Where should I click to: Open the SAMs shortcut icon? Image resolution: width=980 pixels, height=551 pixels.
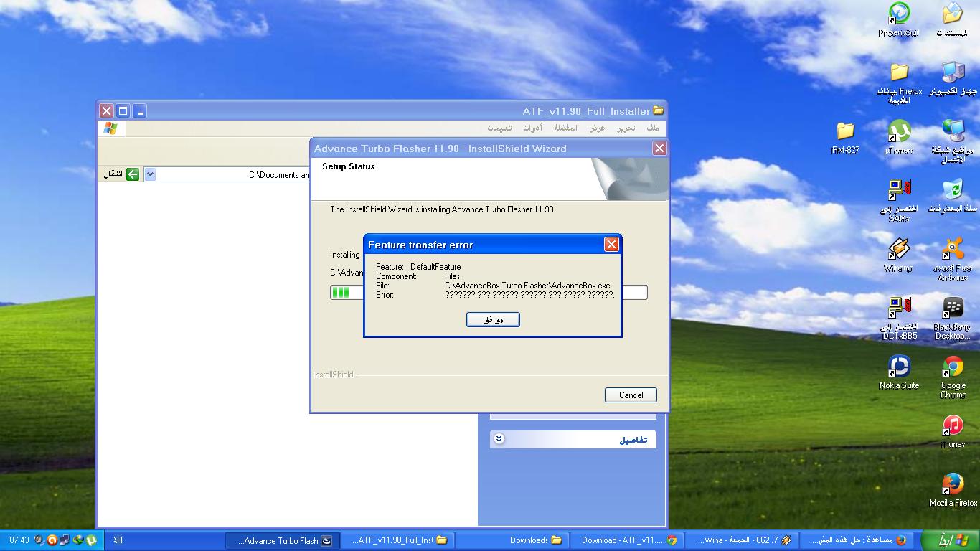pos(899,201)
